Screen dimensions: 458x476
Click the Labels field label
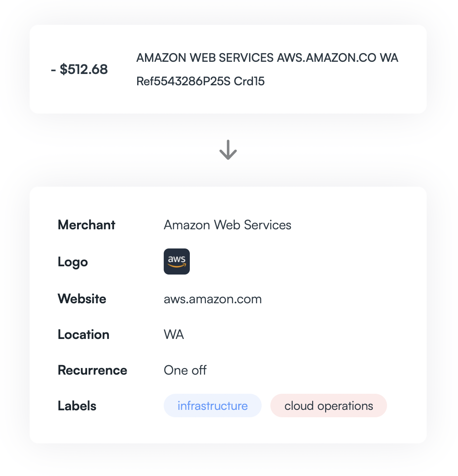coord(77,406)
